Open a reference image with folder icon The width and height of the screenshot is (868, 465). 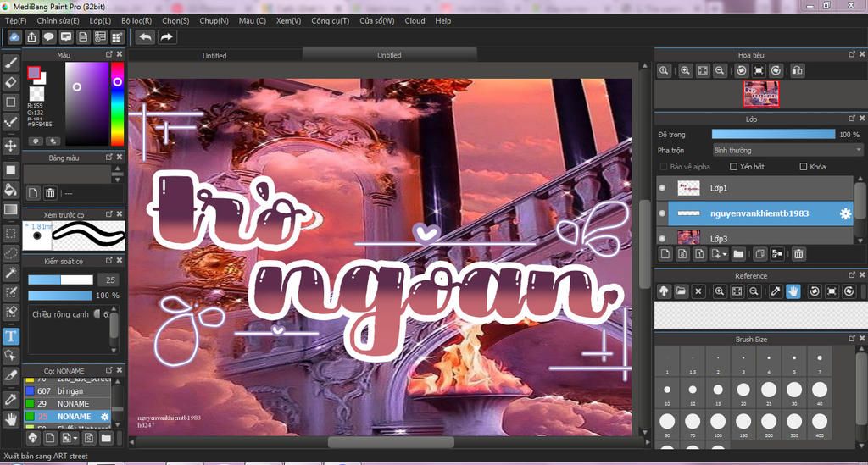(681, 291)
